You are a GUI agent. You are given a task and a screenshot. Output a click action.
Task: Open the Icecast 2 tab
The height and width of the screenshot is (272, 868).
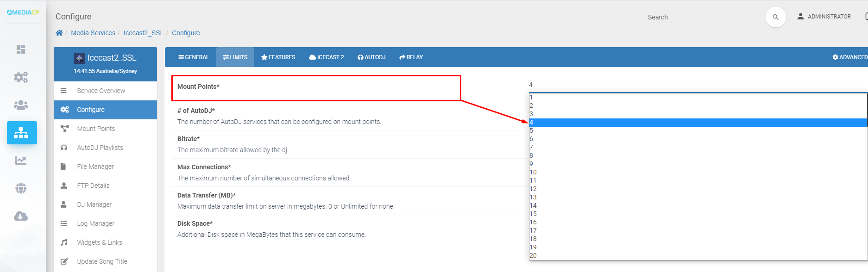[327, 57]
